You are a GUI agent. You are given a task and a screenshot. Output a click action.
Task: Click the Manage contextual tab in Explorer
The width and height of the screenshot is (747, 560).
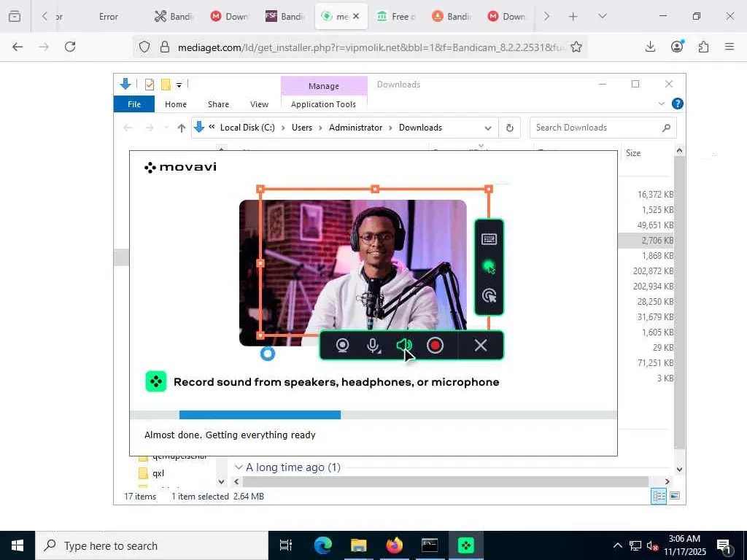pyautogui.click(x=324, y=86)
